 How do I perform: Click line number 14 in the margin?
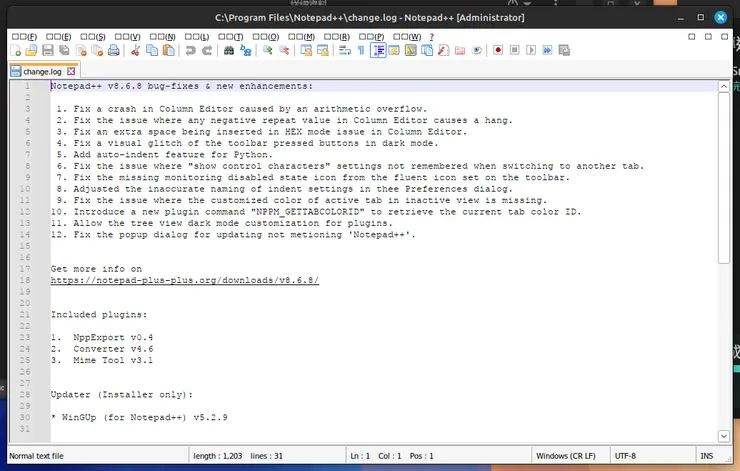[x=25, y=235]
